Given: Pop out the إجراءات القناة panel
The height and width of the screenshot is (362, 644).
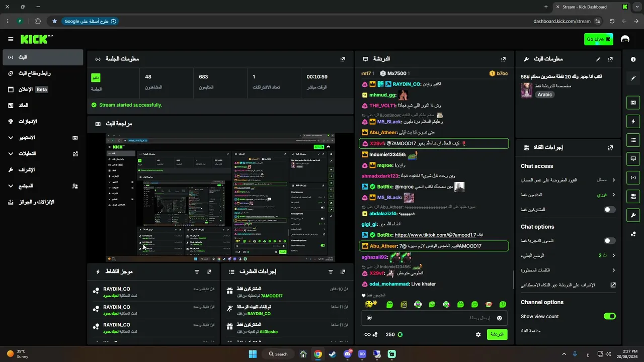Looking at the screenshot, I should point(610,148).
